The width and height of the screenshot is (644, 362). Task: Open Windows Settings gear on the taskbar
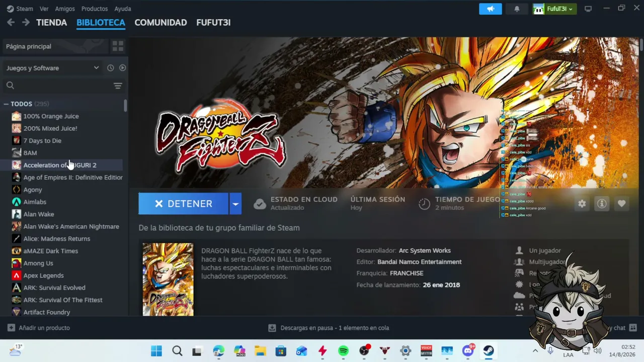click(406, 351)
